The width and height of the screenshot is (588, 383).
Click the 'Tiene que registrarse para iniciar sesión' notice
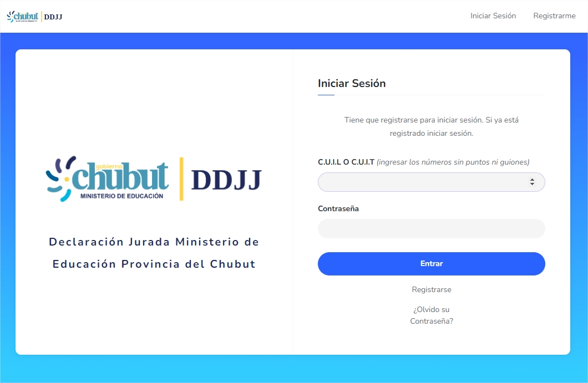tap(431, 127)
